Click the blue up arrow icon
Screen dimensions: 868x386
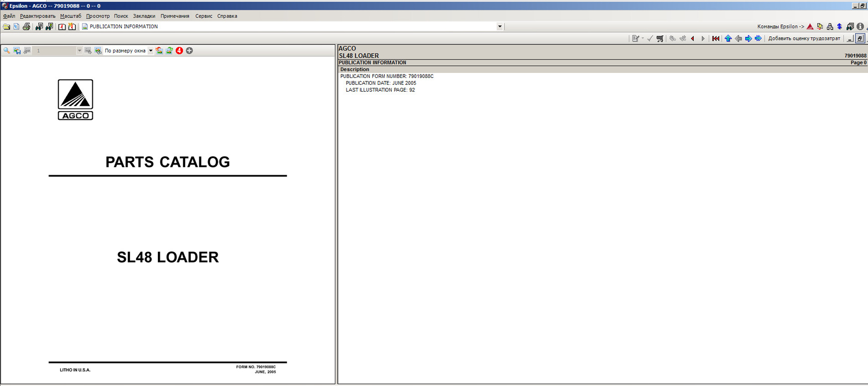(x=728, y=39)
